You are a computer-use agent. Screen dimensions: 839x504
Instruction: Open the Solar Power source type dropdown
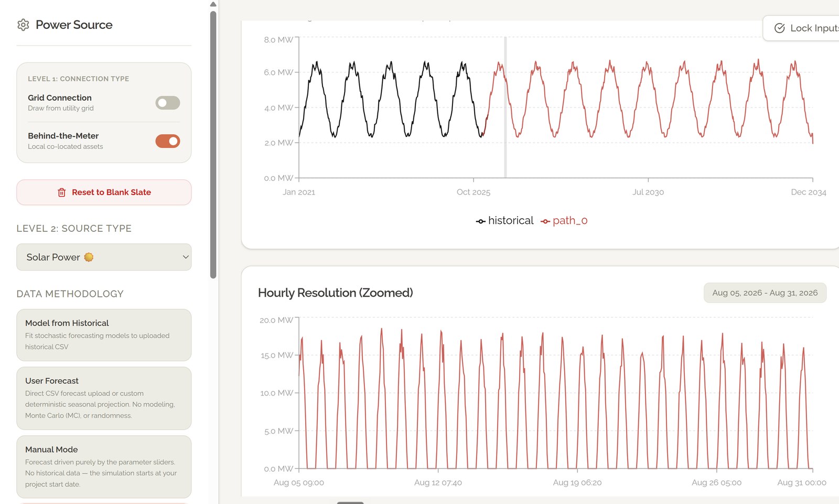[x=104, y=257]
